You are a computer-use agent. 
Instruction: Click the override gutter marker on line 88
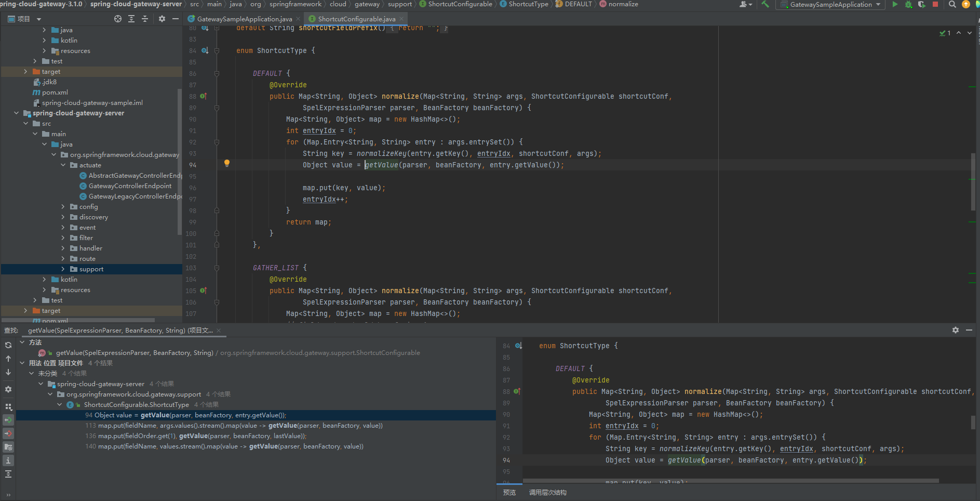point(203,96)
